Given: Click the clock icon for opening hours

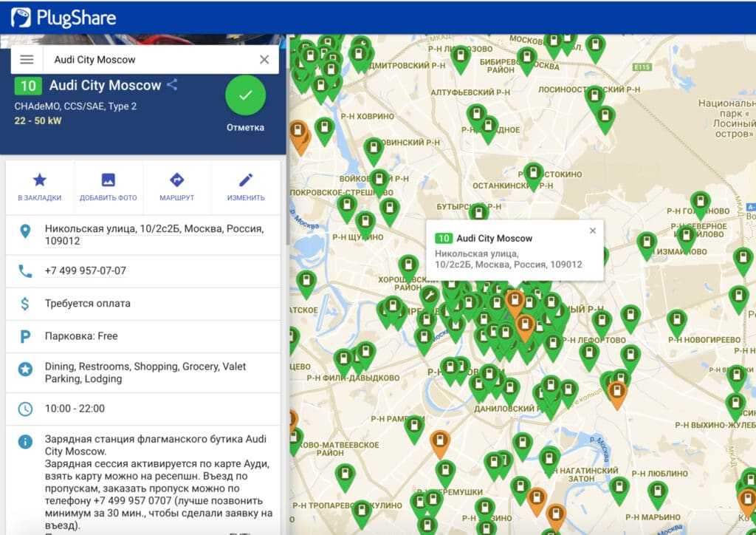Looking at the screenshot, I should click(25, 409).
